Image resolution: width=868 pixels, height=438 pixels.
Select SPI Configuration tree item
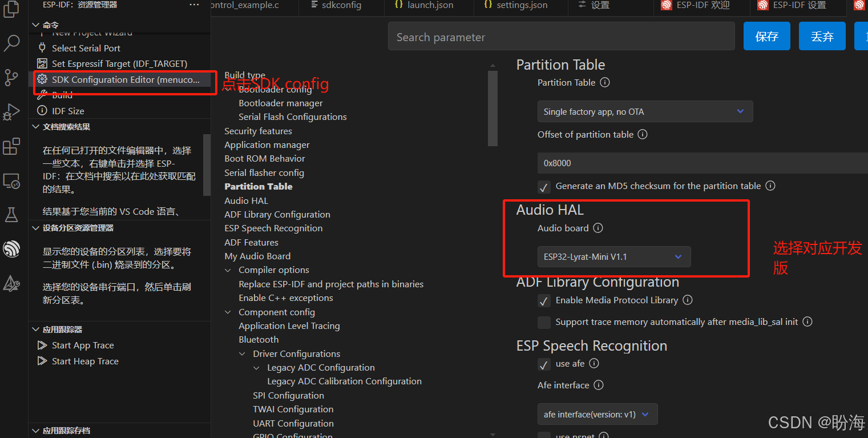288,395
